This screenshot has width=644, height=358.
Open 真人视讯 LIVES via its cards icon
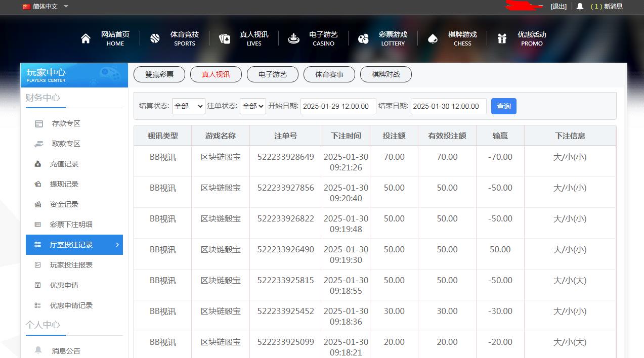point(224,38)
